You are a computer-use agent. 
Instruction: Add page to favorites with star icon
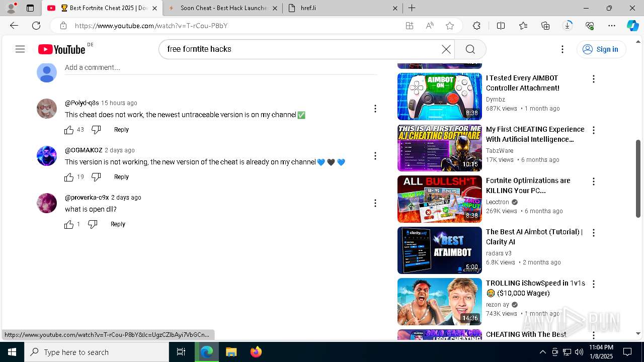(x=450, y=26)
